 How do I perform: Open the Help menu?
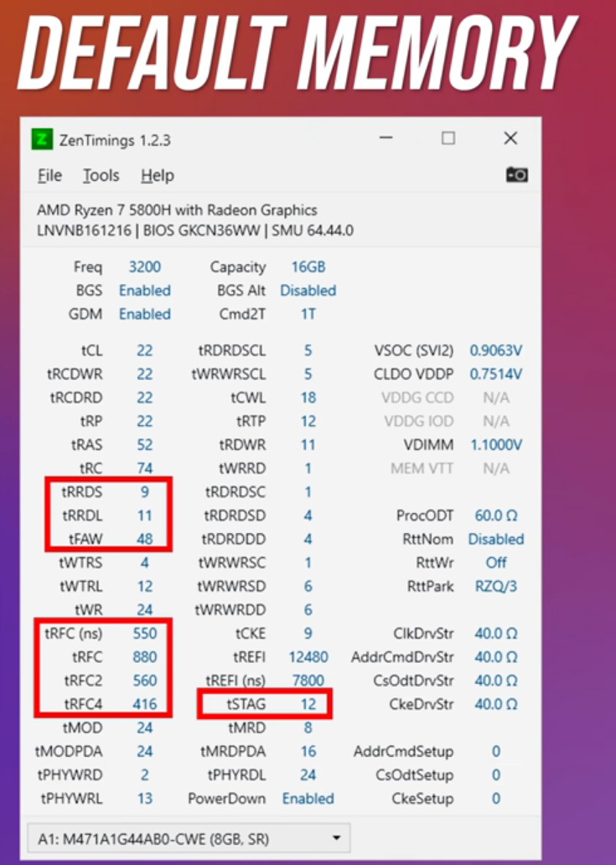click(158, 175)
